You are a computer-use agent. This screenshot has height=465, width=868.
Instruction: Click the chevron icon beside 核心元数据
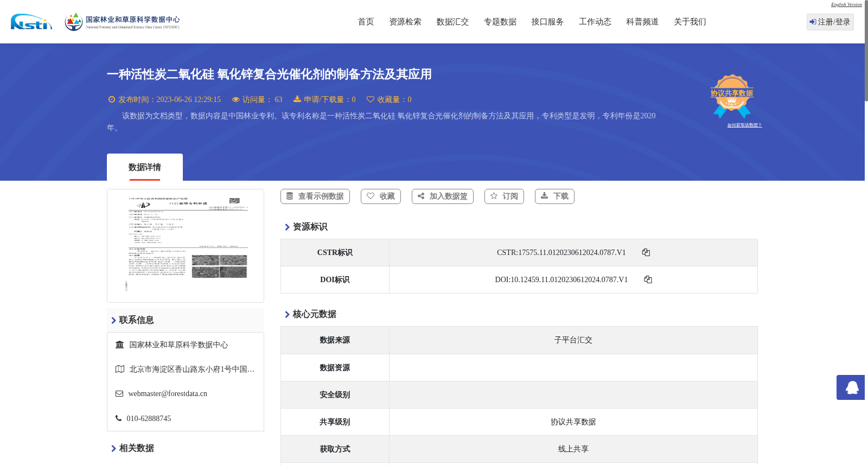click(287, 315)
